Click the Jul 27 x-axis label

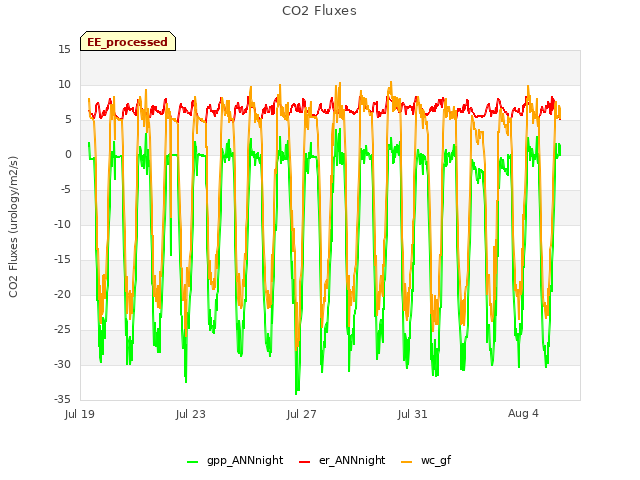pos(302,414)
